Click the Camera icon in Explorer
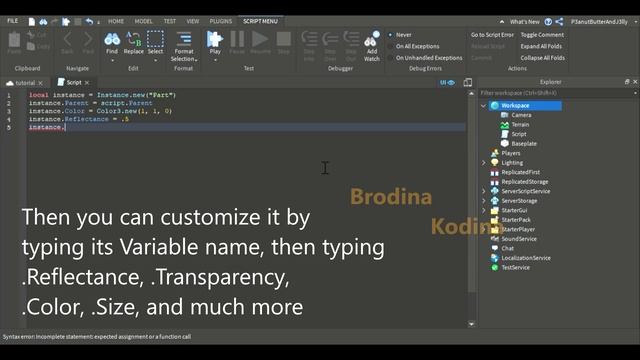This screenshot has height=360, width=640. 505,115
